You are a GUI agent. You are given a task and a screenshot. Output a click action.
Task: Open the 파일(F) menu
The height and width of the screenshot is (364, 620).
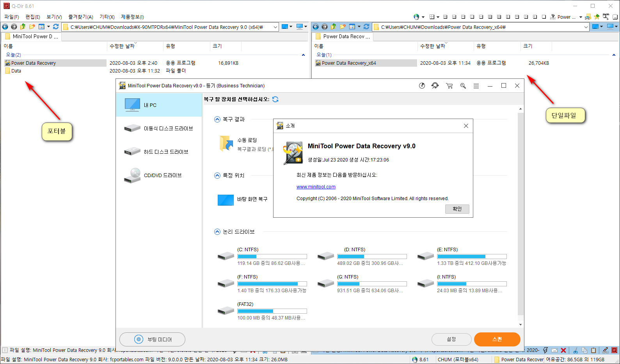pyautogui.click(x=11, y=17)
